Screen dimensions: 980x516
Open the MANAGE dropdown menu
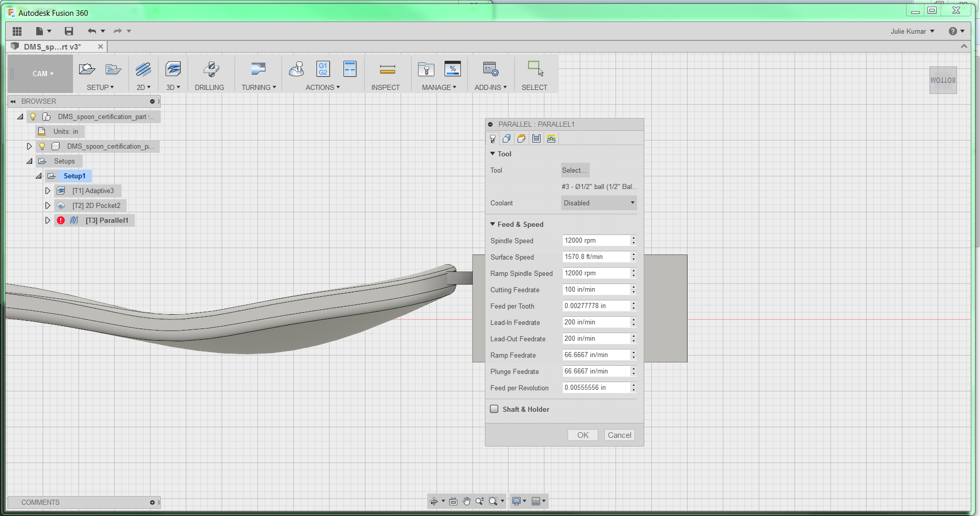pyautogui.click(x=439, y=87)
